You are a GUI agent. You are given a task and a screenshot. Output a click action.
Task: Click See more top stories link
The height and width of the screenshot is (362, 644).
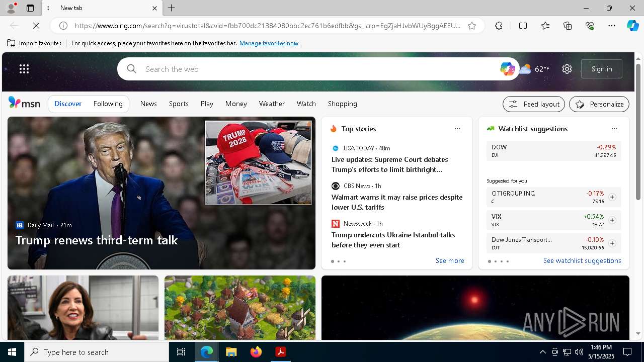450,260
